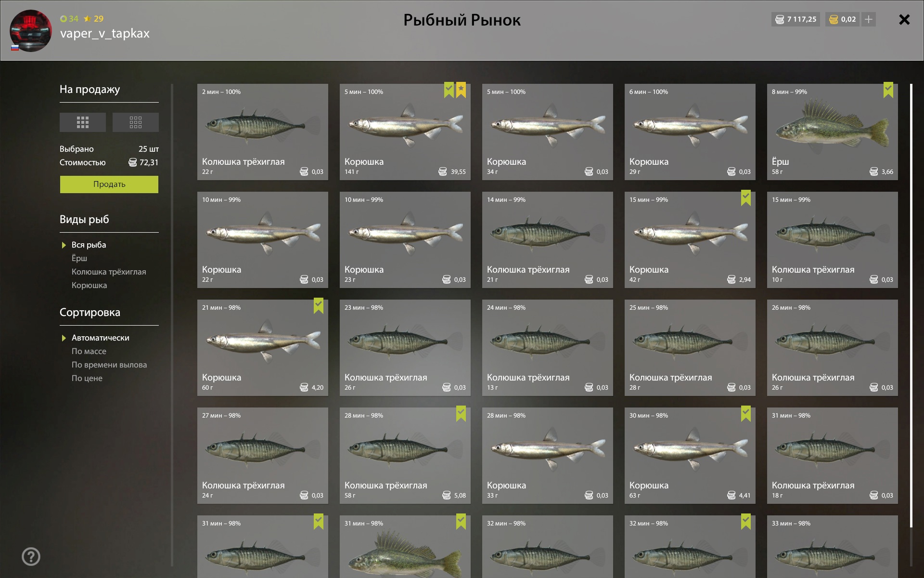Toggle the checkmark on Корюшка 42 г
The height and width of the screenshot is (578, 924).
(x=746, y=198)
